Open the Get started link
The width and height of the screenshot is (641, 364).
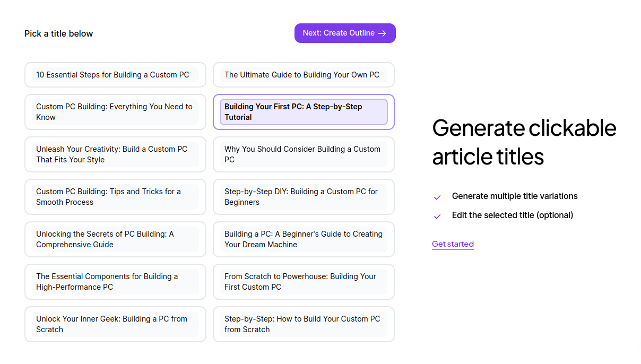(453, 244)
